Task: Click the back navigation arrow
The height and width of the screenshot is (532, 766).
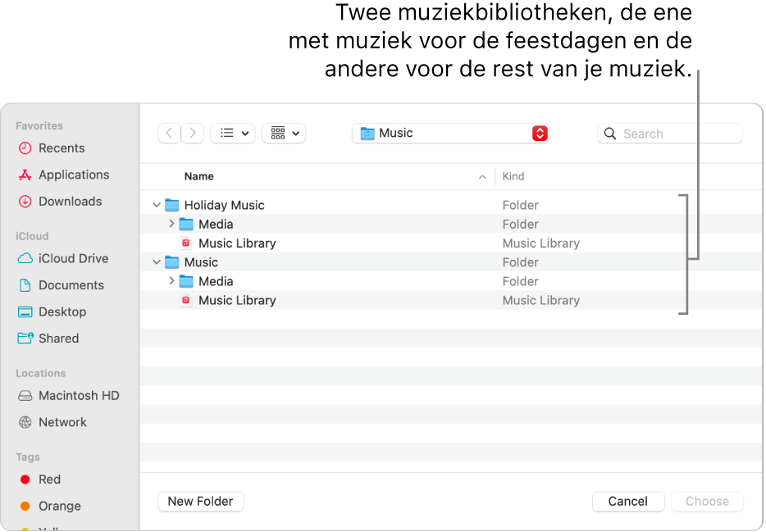Action: click(x=169, y=134)
